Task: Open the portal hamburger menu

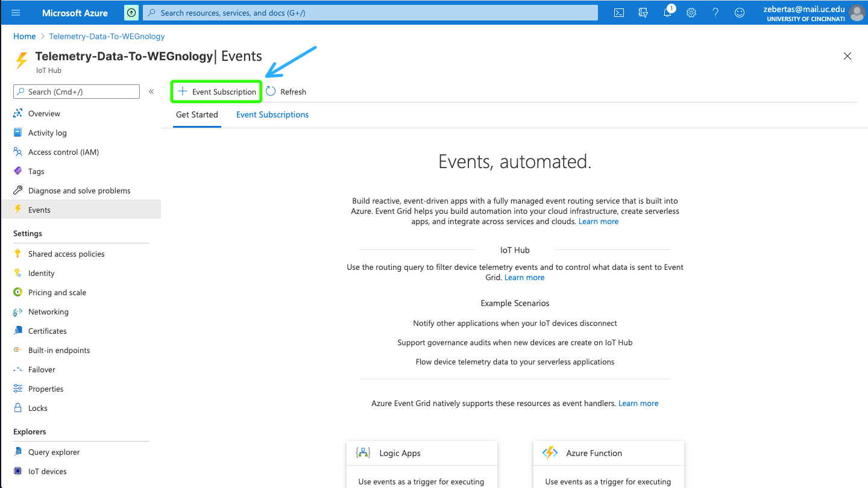Action: [x=14, y=12]
